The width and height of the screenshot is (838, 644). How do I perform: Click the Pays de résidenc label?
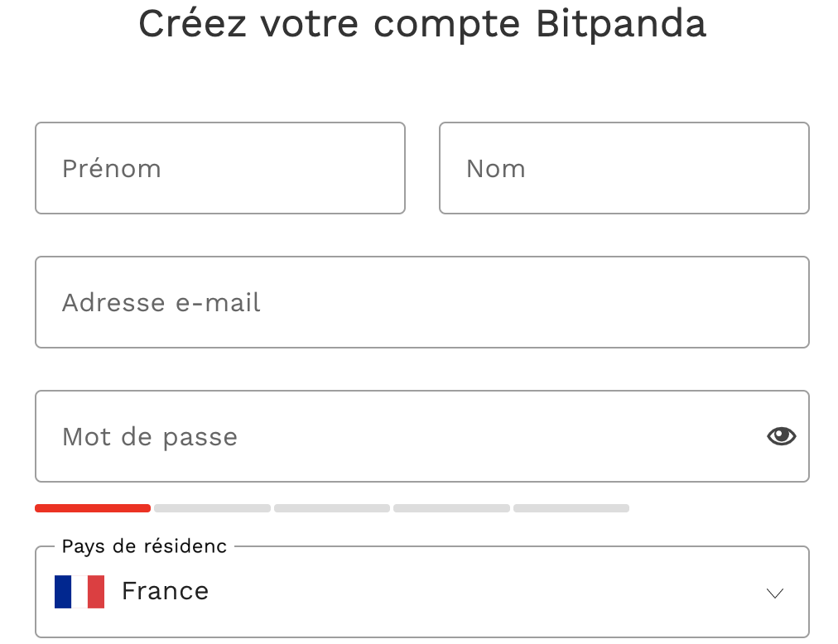point(142,546)
